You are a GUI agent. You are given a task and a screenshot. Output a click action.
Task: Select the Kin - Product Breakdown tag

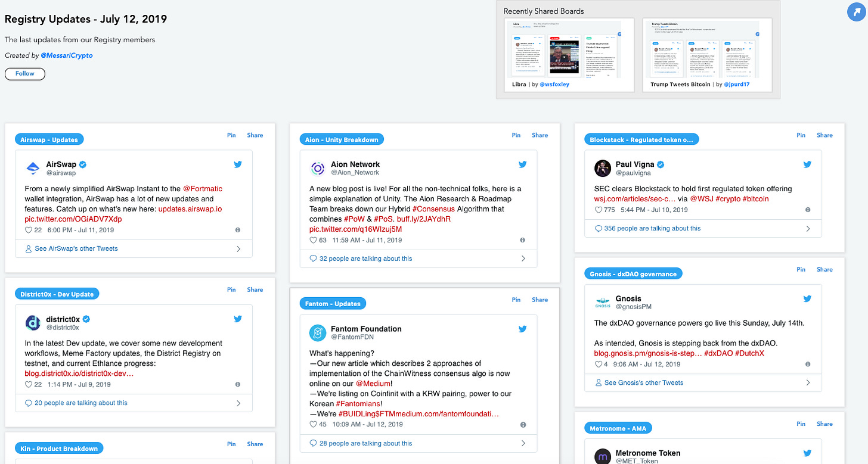pos(59,448)
